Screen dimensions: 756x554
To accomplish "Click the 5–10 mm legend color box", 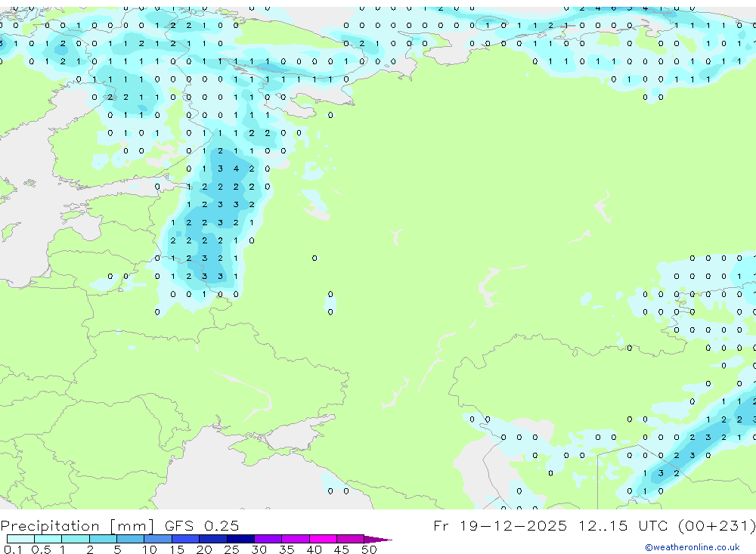I will [131, 539].
